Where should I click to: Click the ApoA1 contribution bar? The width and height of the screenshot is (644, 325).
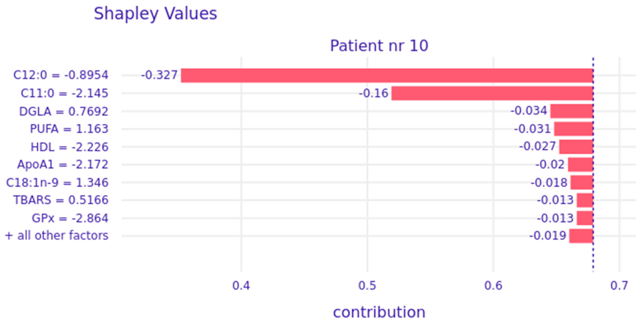(x=581, y=164)
